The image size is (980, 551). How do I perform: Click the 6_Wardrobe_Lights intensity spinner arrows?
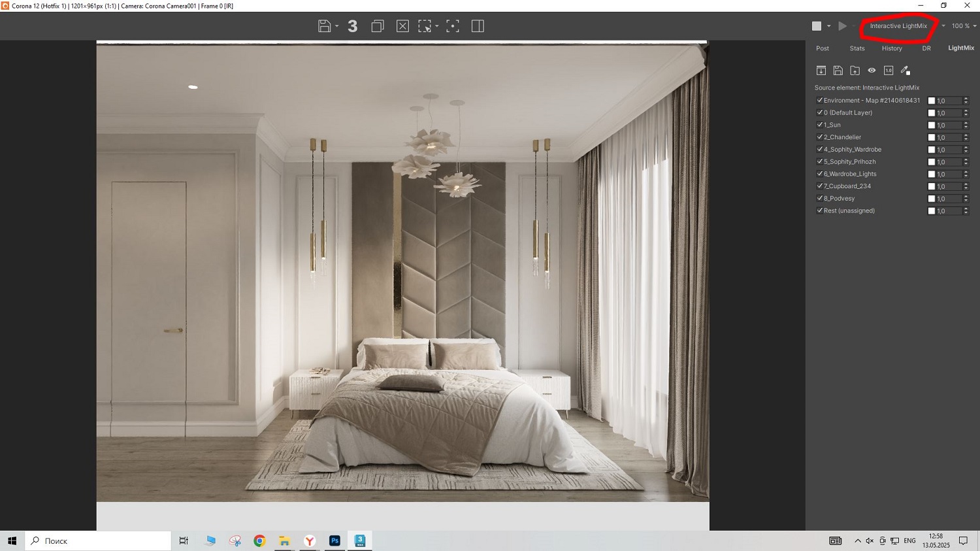click(x=966, y=174)
